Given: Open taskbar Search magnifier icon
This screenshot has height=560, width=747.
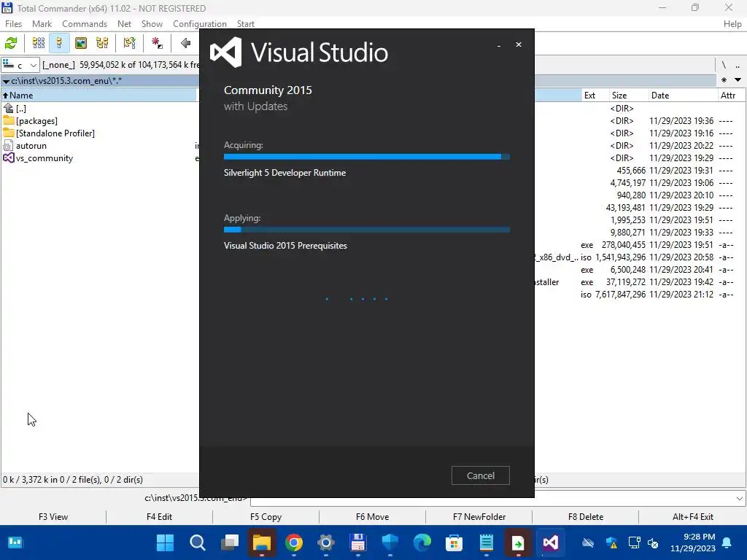Looking at the screenshot, I should click(197, 542).
